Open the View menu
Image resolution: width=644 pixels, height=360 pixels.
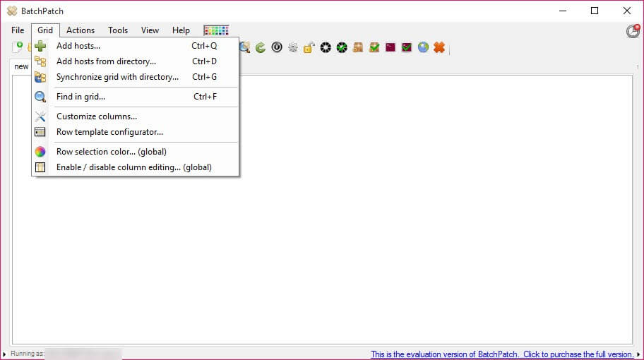[x=150, y=30]
